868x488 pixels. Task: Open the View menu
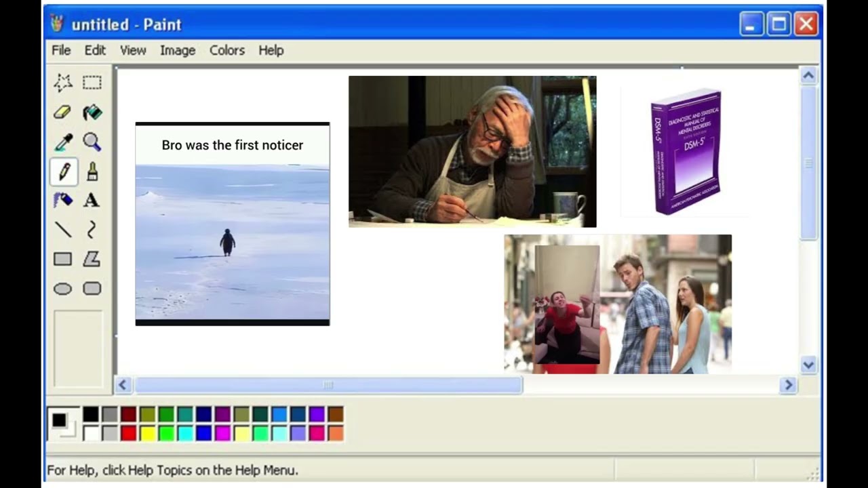(133, 50)
